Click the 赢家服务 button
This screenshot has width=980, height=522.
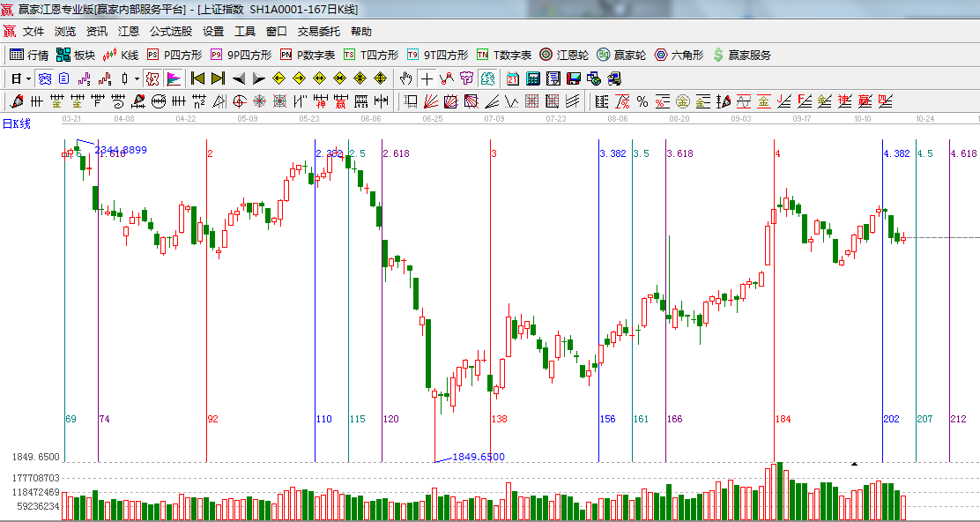[x=741, y=55]
